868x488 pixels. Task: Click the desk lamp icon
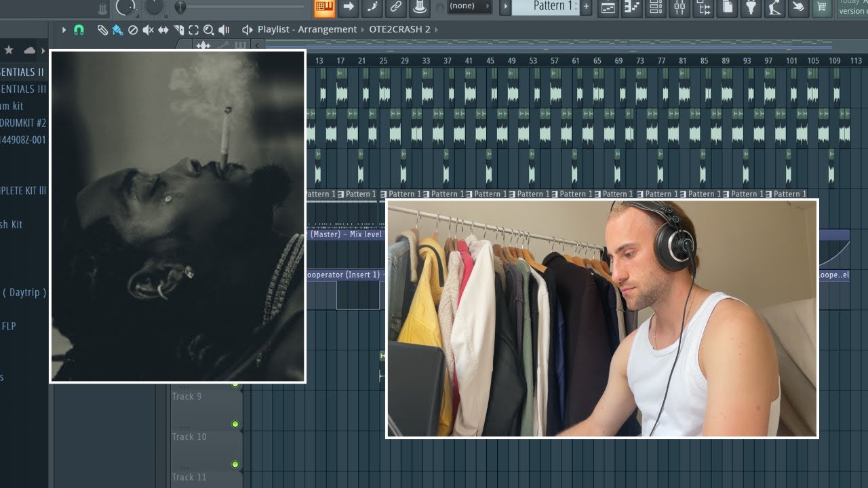[774, 7]
